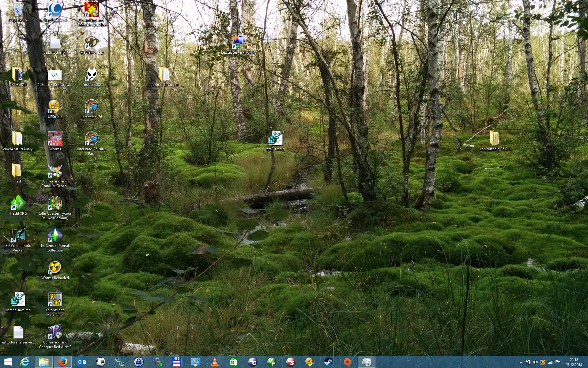Click the Outlook taskbar icon
Screen dimensions: 588x368
tap(82, 362)
